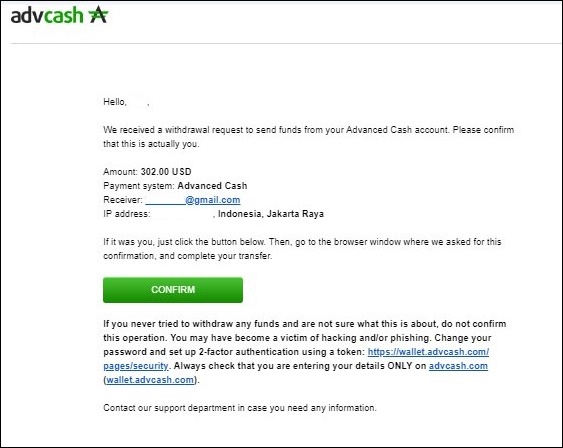Click the "We received a withdrawal request" line
The width and height of the screenshot is (563, 448).
pos(308,130)
